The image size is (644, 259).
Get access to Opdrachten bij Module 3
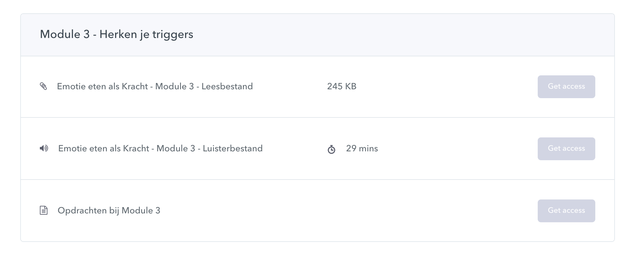point(566,211)
